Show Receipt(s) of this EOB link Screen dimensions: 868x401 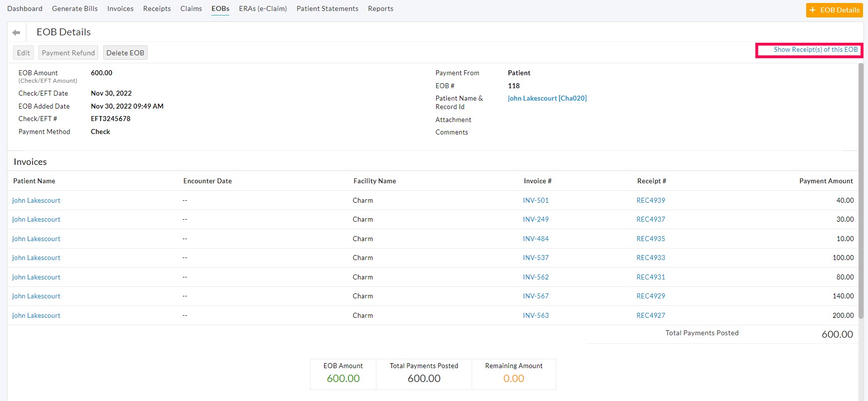click(x=815, y=50)
